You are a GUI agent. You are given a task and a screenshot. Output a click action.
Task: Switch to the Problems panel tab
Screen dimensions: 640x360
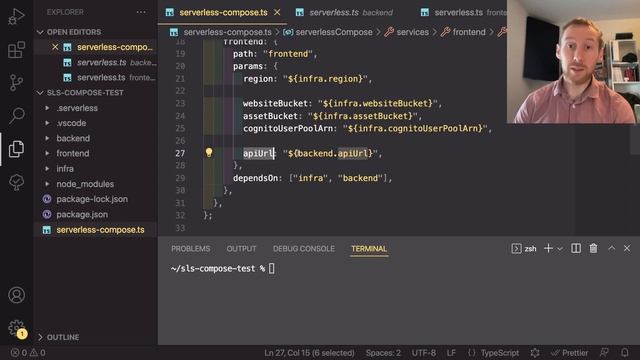pyautogui.click(x=191, y=249)
